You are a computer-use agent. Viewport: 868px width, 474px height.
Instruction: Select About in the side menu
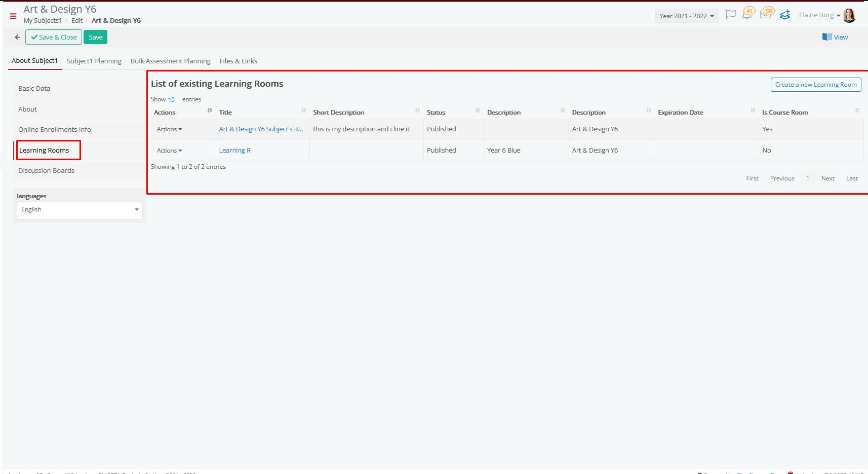pos(79,109)
